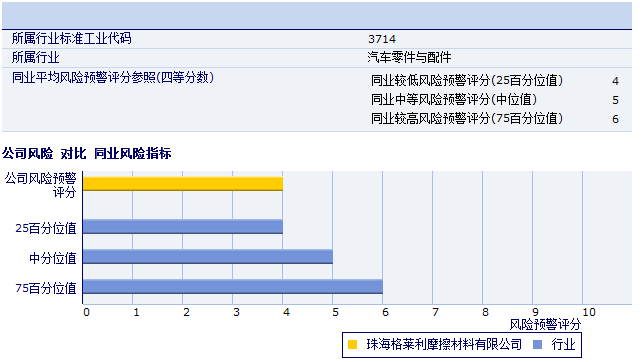Click 同业中等风险预警评分(中位值) text
The width and height of the screenshot is (642, 362).
454,99
